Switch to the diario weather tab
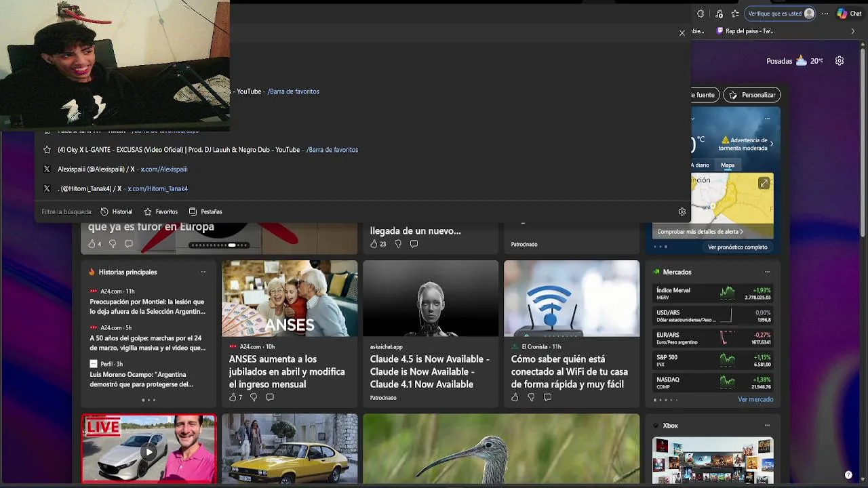 click(701, 165)
